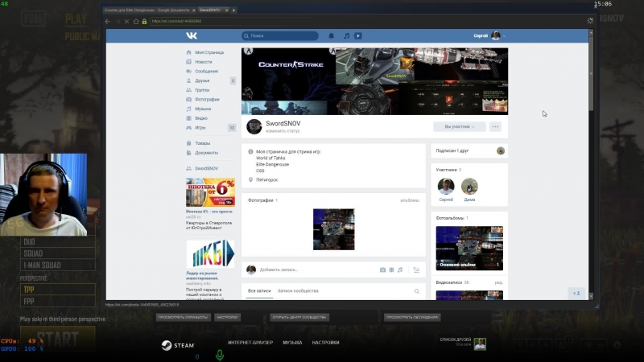Viewport: 644px width, 362px height.
Task: Open the VK music note icon in header
Action: [x=347, y=35]
